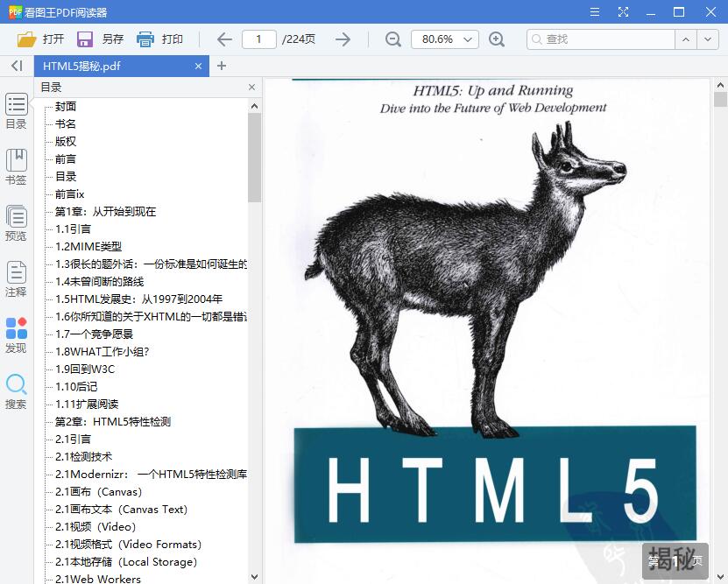Select 第1章：从开始到现在 outline entry

pos(105,212)
